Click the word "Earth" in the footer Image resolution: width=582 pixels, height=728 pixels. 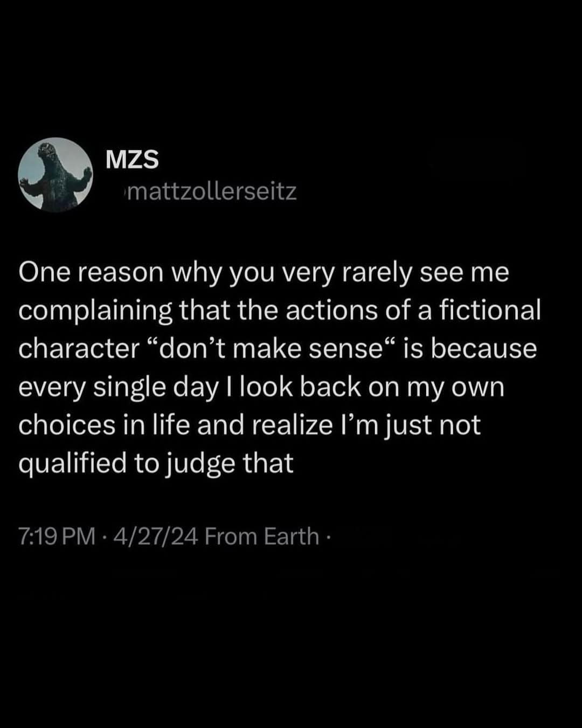pos(292,537)
